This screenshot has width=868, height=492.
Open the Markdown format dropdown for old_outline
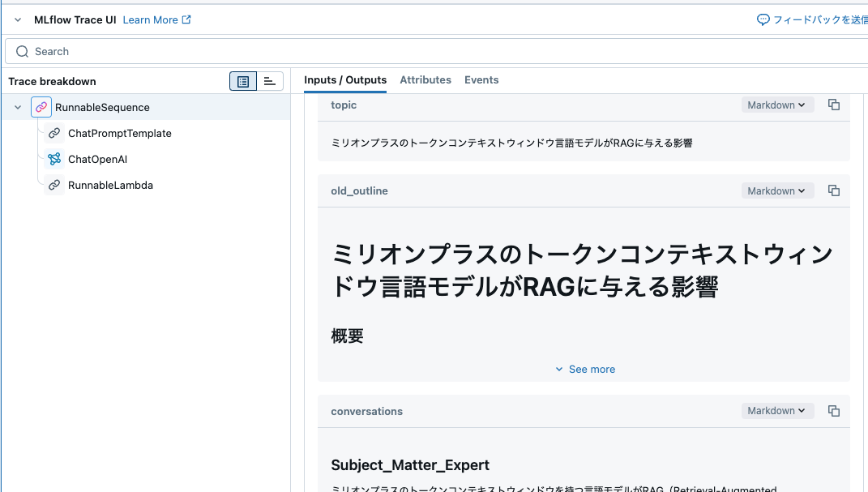pos(776,190)
